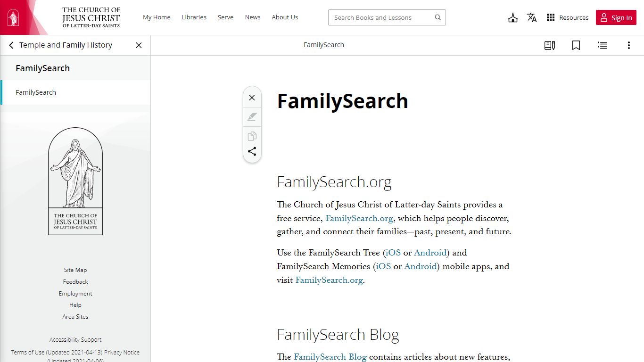The height and width of the screenshot is (362, 644).
Task: Open the Employment link
Action: [75, 294]
